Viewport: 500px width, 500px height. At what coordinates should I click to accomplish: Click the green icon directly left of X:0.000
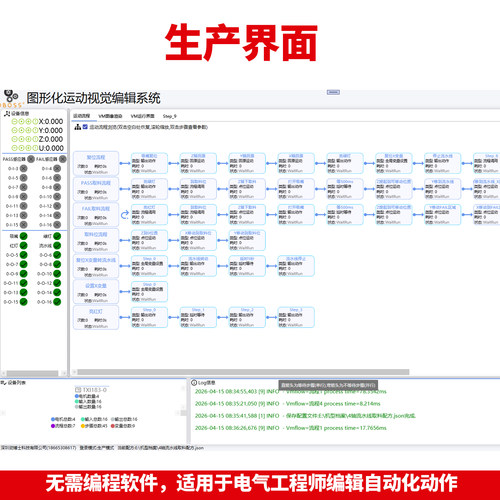pyautogui.click(x=35, y=121)
